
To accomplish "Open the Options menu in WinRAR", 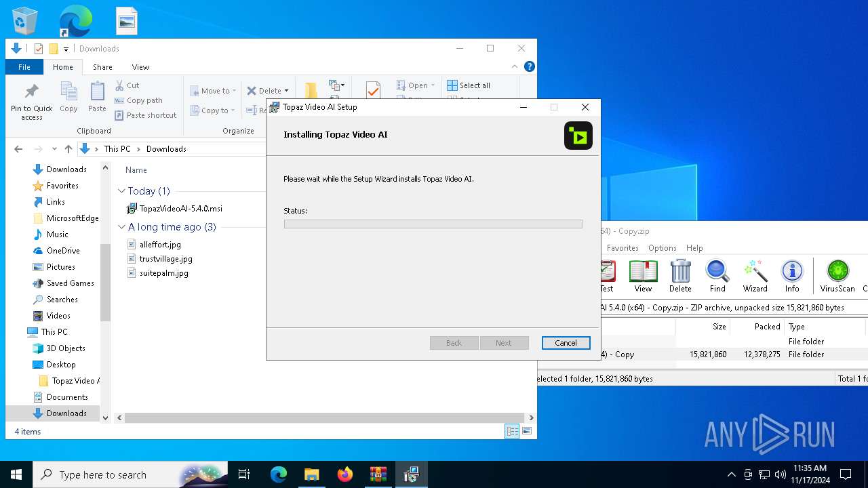I will click(x=662, y=248).
